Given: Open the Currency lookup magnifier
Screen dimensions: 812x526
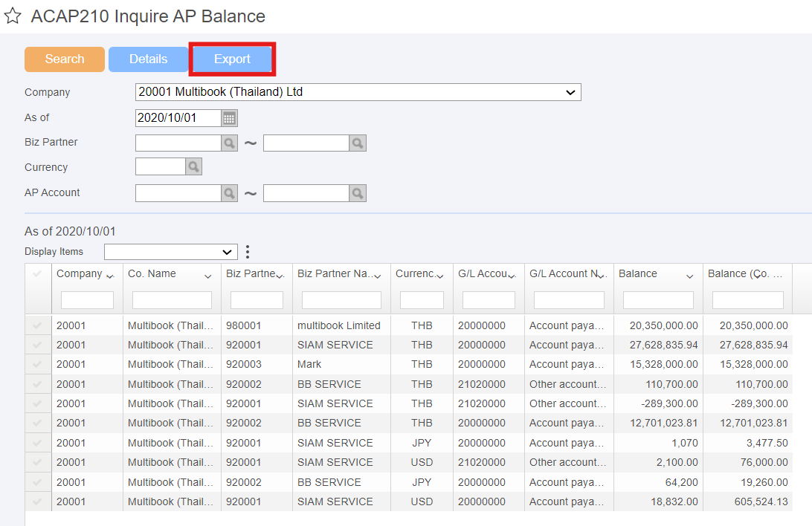Looking at the screenshot, I should click(193, 166).
